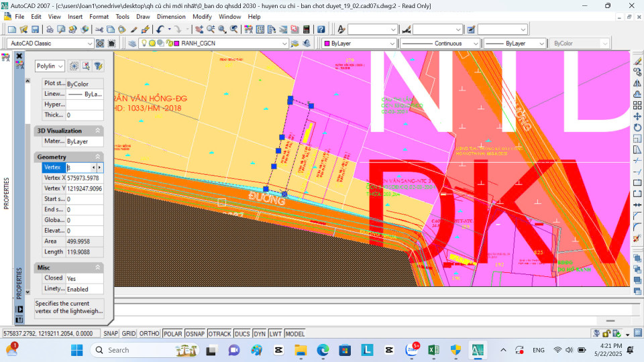The height and width of the screenshot is (362, 644).
Task: Click the Cut scissors icon
Action: (x=99, y=29)
